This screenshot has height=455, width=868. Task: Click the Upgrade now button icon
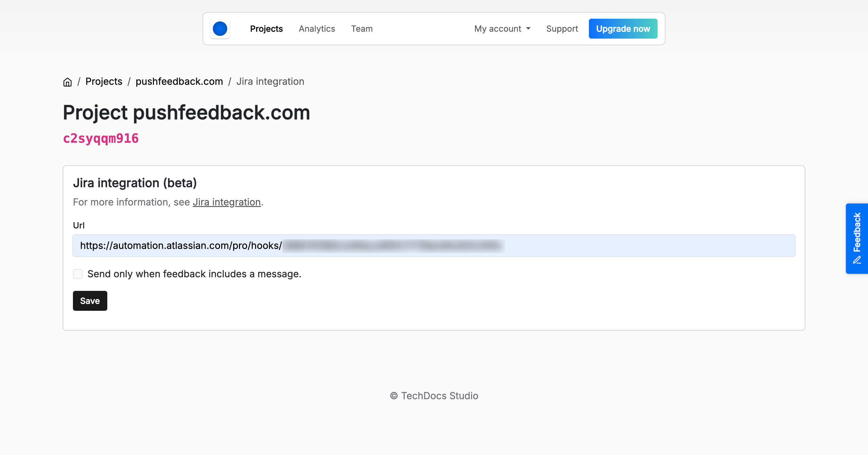624,28
